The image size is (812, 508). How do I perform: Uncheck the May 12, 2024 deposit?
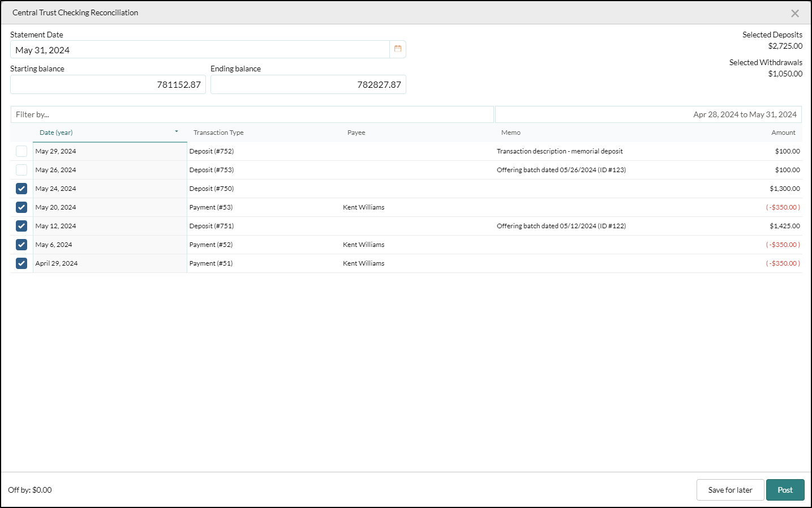pyautogui.click(x=22, y=226)
